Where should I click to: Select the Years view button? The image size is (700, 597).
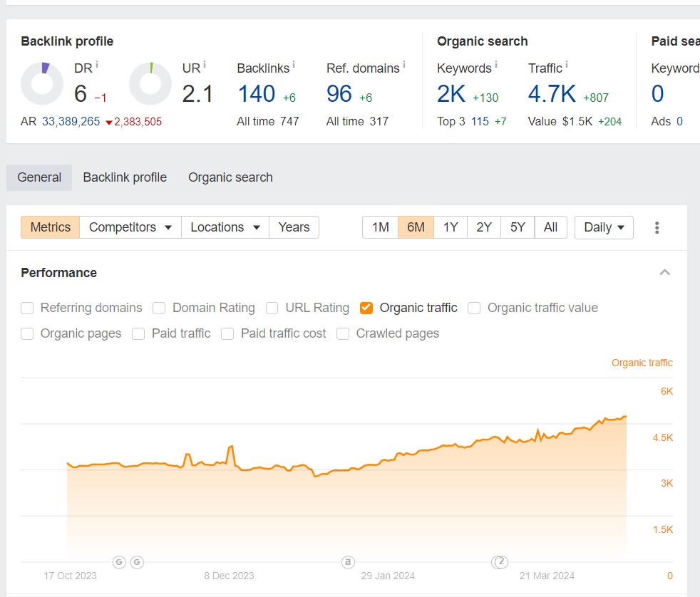tap(294, 227)
